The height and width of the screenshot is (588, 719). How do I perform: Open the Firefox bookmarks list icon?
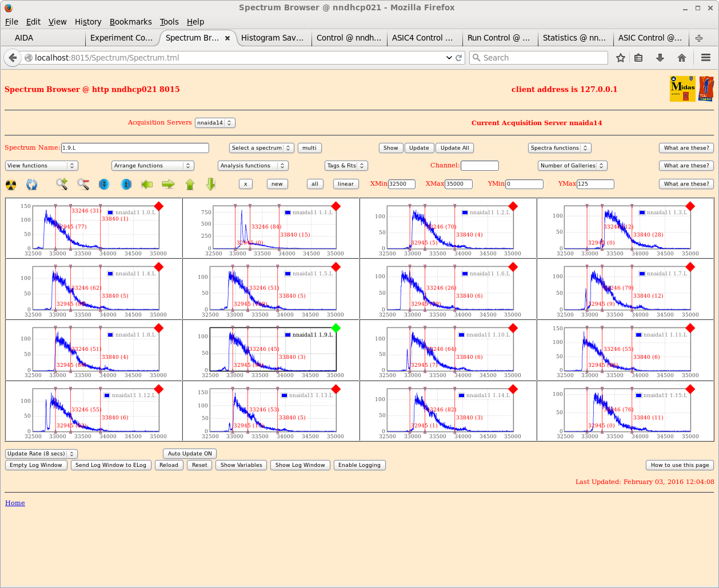coord(639,58)
